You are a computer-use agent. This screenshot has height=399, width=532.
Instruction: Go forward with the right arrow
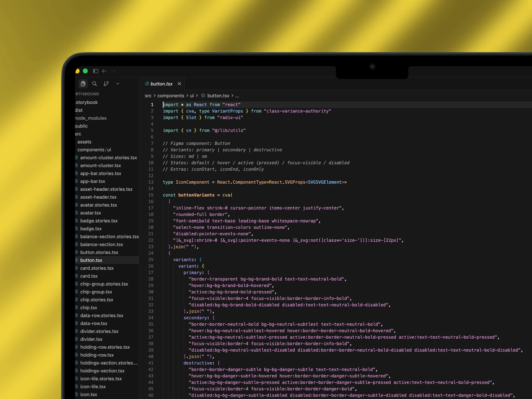[113, 71]
